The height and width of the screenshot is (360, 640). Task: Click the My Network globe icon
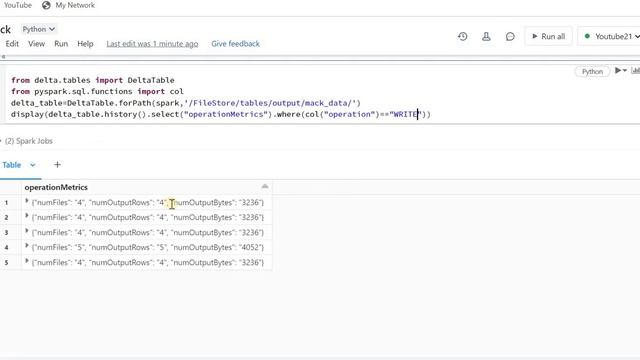click(46, 5)
